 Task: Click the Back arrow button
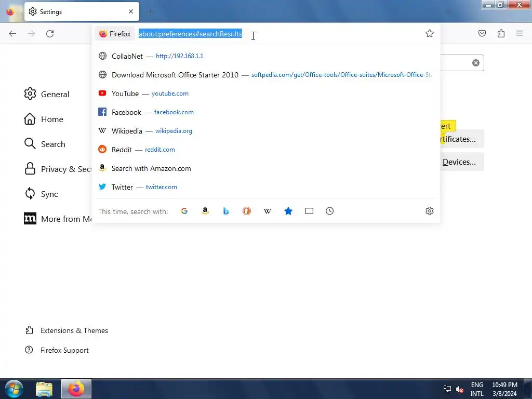pyautogui.click(x=12, y=34)
